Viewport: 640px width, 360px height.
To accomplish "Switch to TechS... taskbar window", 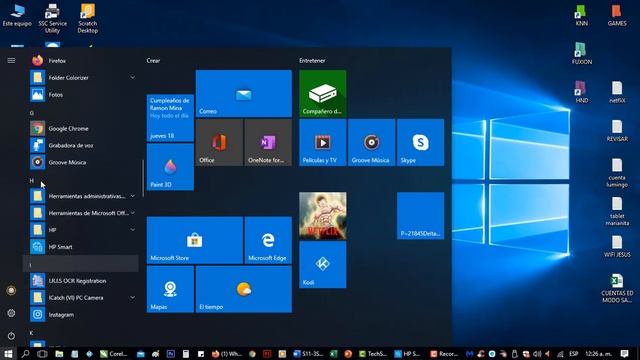I will [373, 353].
